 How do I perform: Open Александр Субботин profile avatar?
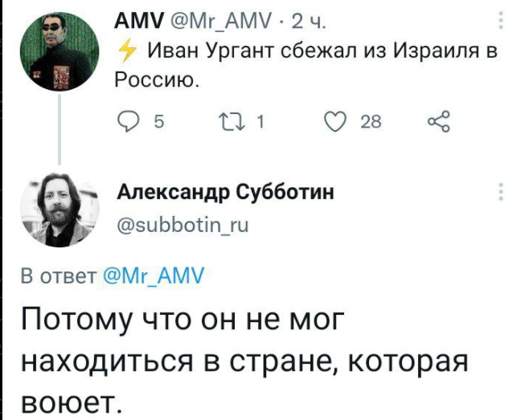click(59, 210)
